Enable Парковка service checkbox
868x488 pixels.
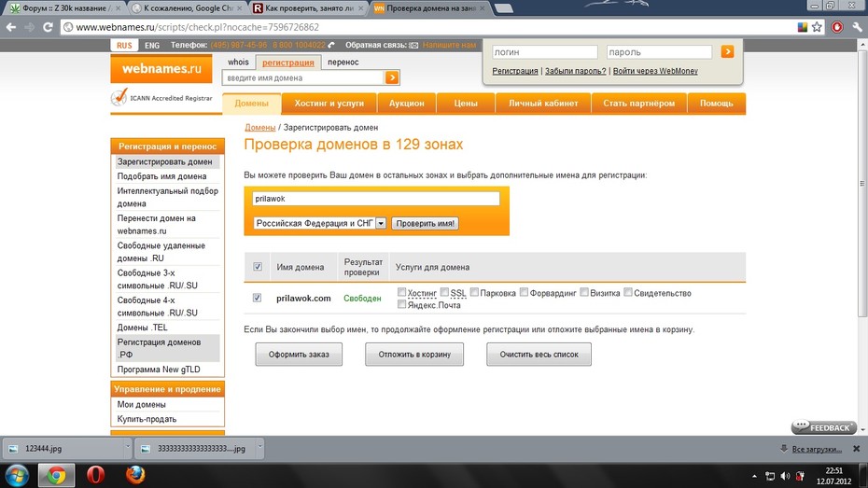(x=474, y=292)
